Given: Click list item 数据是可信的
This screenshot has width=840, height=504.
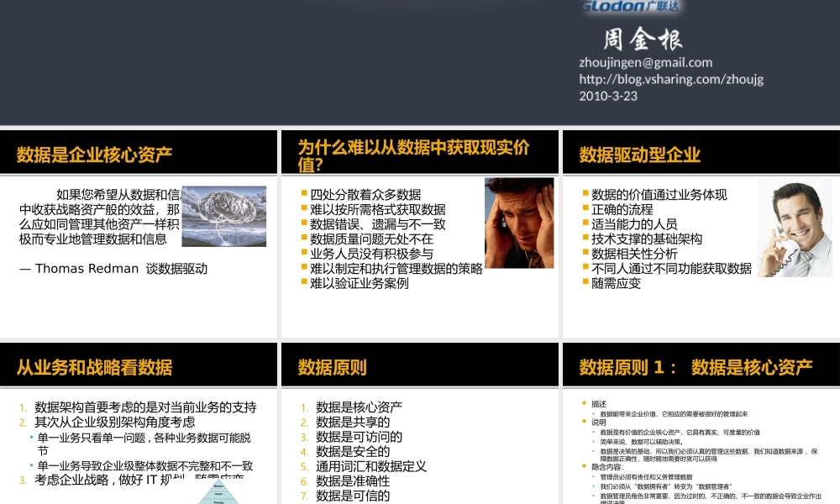Looking at the screenshot, I should click(x=353, y=496).
